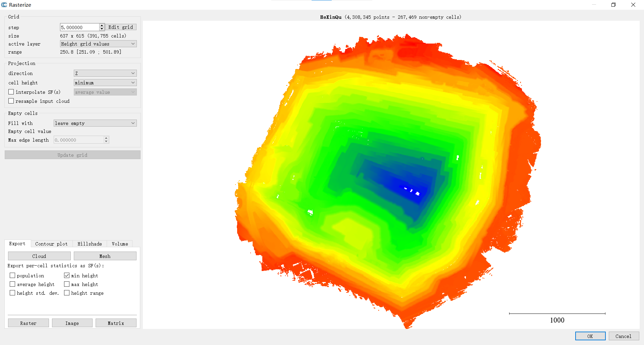Viewport: 644px width, 345px height.
Task: Confirm with the OK button
Action: [x=590, y=336]
